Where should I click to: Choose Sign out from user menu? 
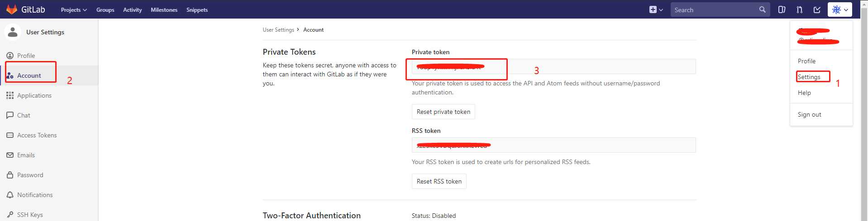(x=809, y=114)
